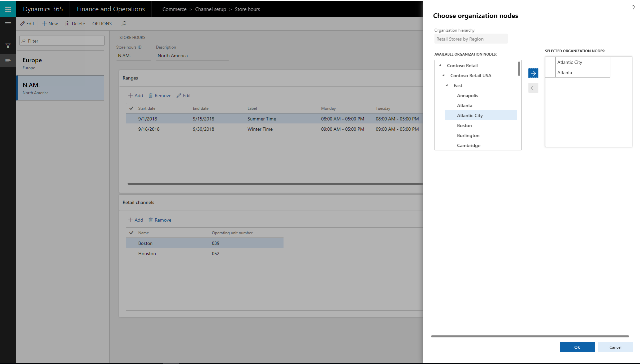This screenshot has height=364, width=640.
Task: Toggle checkbox on Boston retail channel
Action: coord(131,243)
